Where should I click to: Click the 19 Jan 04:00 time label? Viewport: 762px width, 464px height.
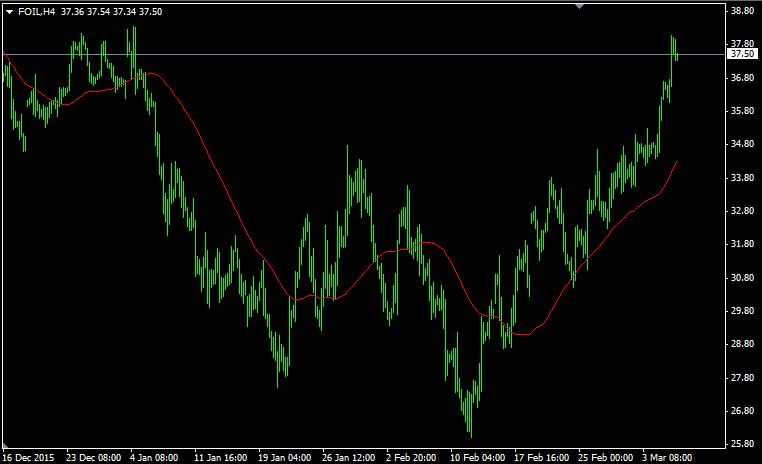(285, 458)
